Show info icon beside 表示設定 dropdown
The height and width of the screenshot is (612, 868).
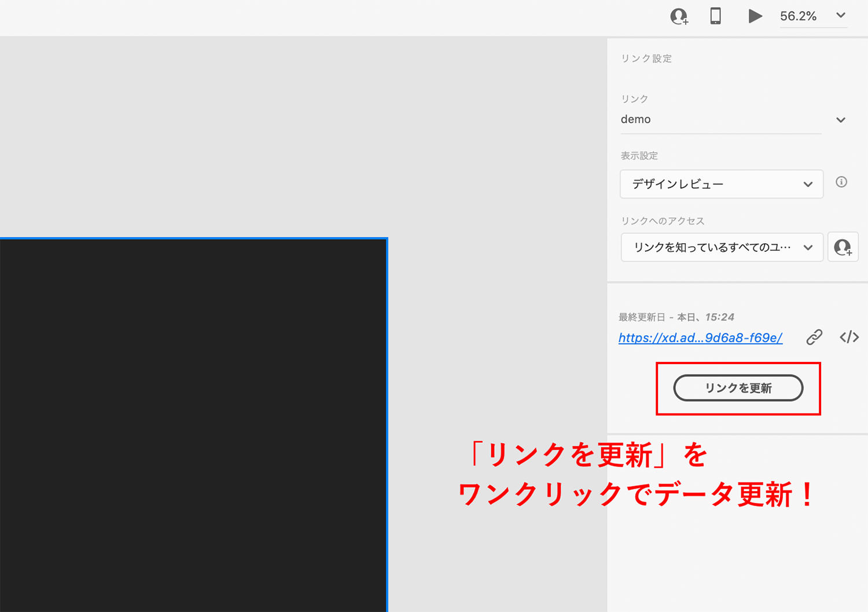point(842,182)
